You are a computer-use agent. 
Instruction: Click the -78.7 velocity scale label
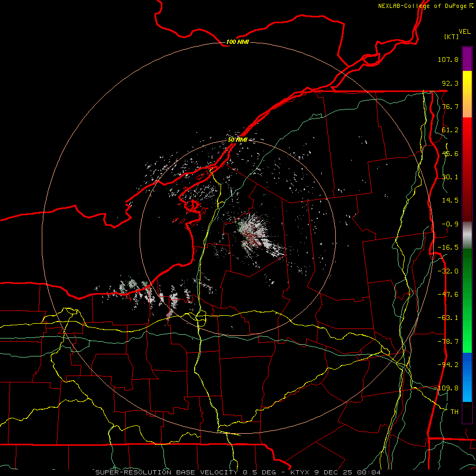pos(448,342)
